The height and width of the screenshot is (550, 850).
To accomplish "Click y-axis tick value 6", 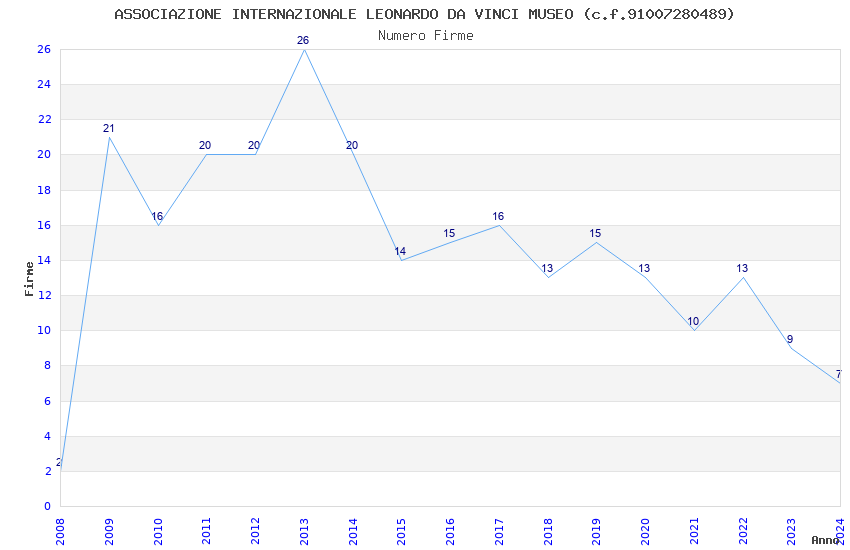I will pyautogui.click(x=47, y=401).
